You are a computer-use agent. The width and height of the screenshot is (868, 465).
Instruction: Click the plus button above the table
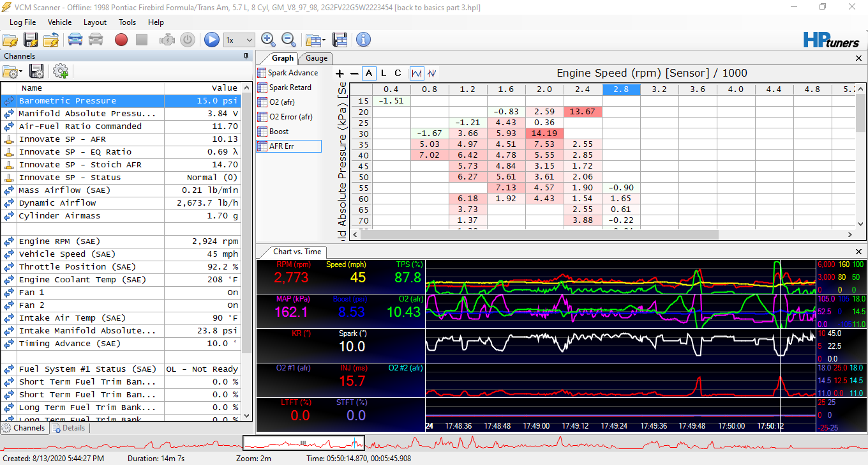click(x=340, y=73)
